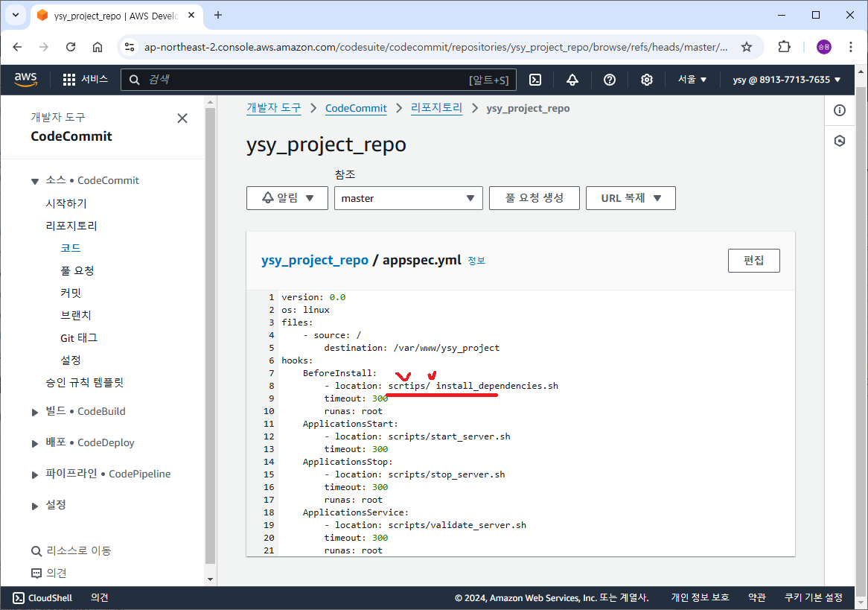Open the 서비스 services grid menu
The width and height of the screenshot is (868, 610).
tap(86, 80)
